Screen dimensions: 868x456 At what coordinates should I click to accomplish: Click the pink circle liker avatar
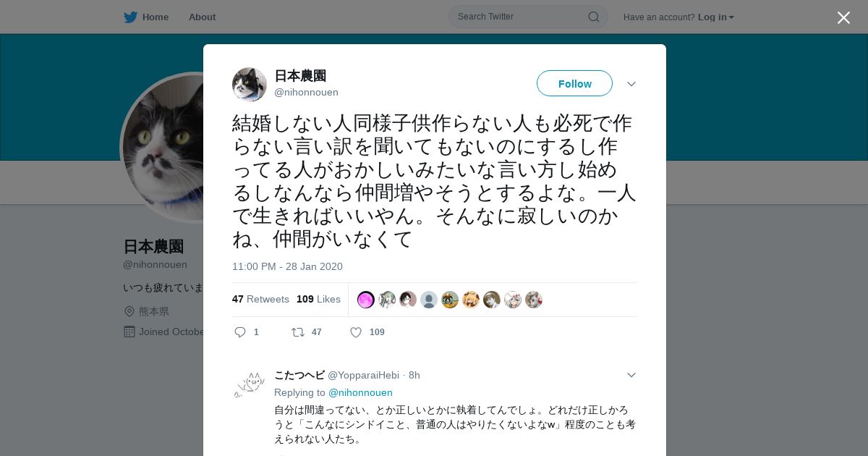click(366, 300)
